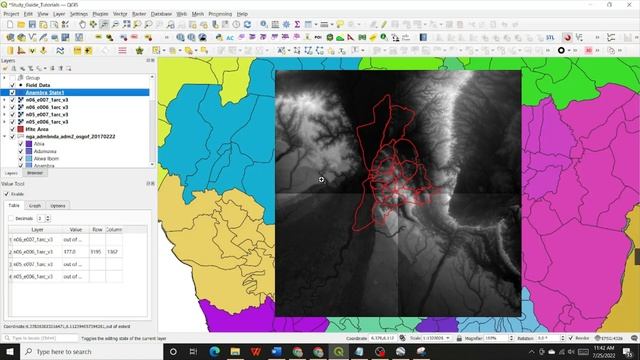This screenshot has height=360, width=640.
Task: Uncheck the Adamawa category checkbox
Action: coord(21,151)
